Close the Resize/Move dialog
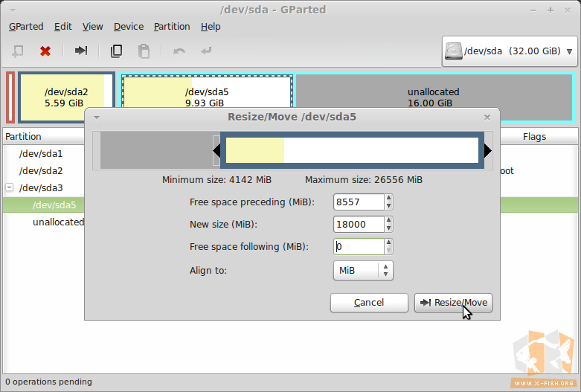581x392 pixels. pos(487,118)
